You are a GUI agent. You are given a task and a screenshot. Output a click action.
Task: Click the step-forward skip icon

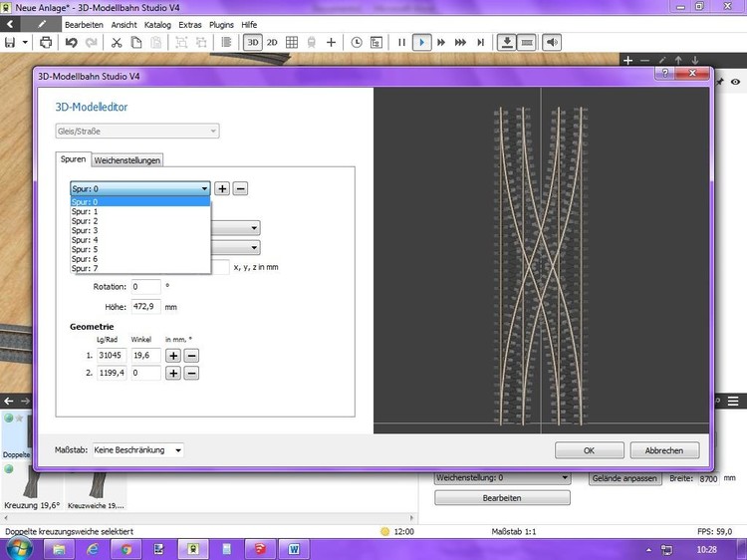click(x=480, y=43)
